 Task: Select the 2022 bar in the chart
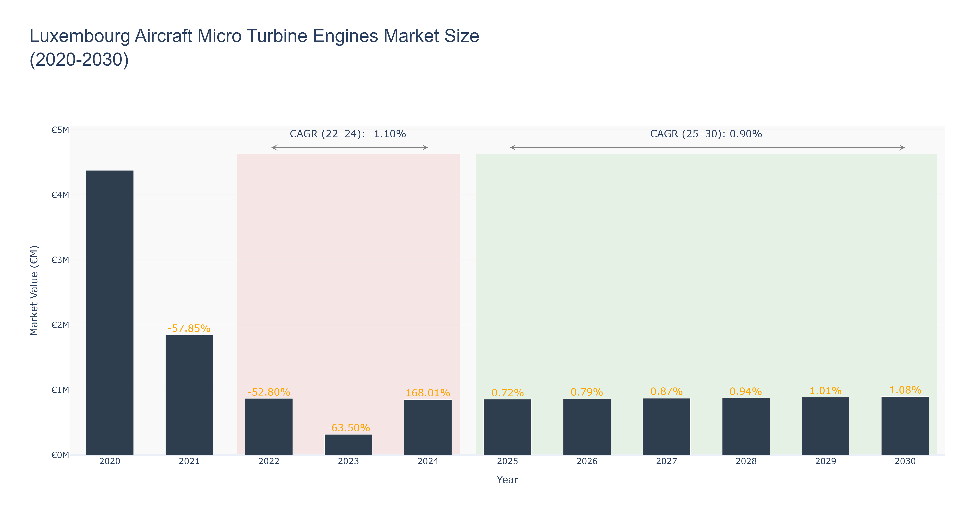(x=269, y=426)
